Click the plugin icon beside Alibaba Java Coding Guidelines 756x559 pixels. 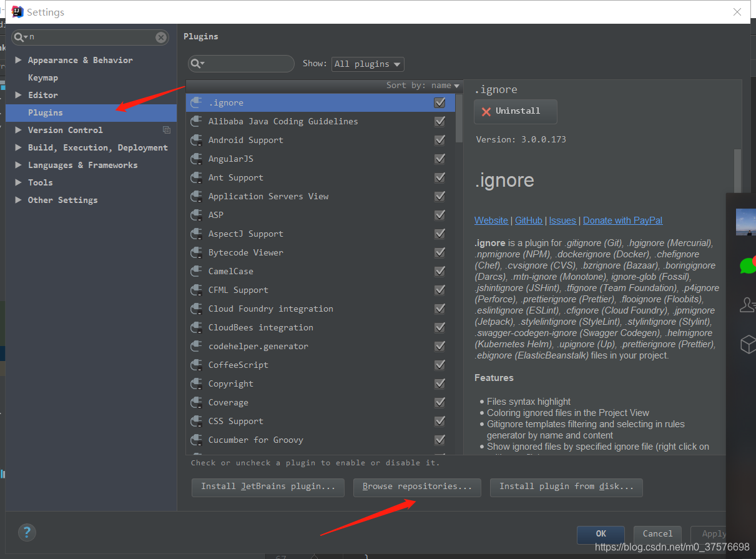click(196, 121)
